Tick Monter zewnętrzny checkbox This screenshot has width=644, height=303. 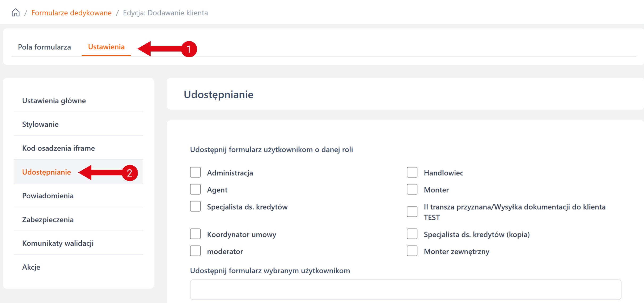(412, 251)
